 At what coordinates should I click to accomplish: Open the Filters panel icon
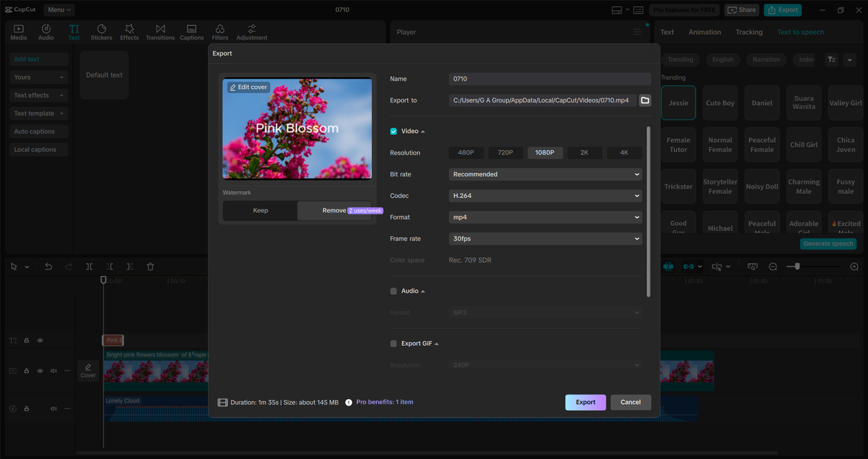click(220, 32)
